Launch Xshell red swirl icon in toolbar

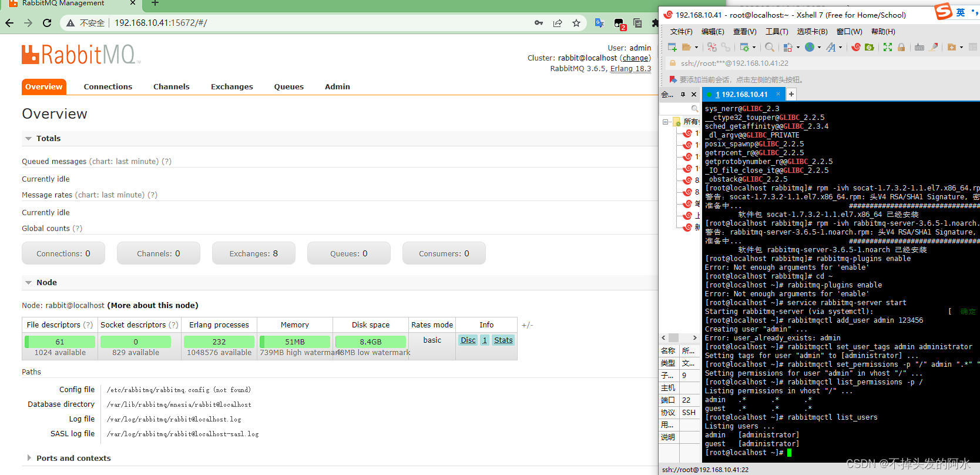[x=856, y=47]
